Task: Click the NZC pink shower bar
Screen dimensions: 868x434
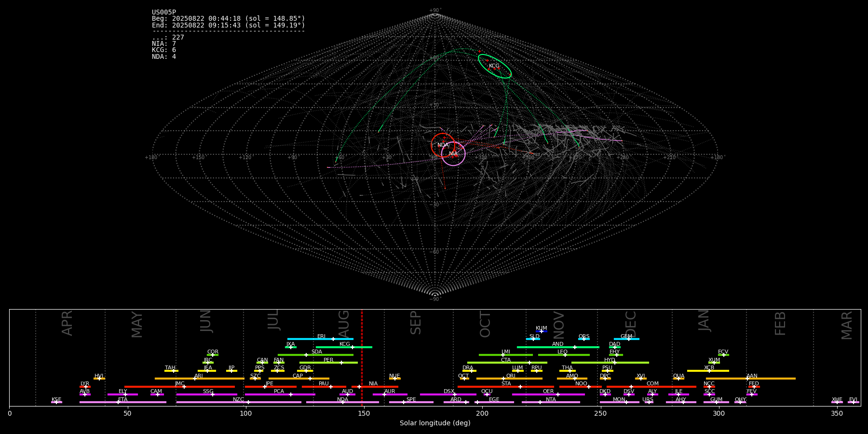Action: [x=239, y=402]
